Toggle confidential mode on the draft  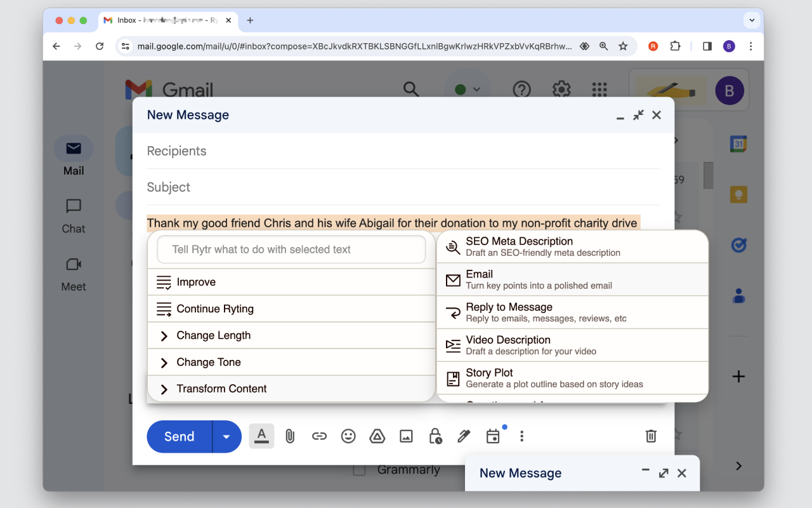(x=435, y=436)
